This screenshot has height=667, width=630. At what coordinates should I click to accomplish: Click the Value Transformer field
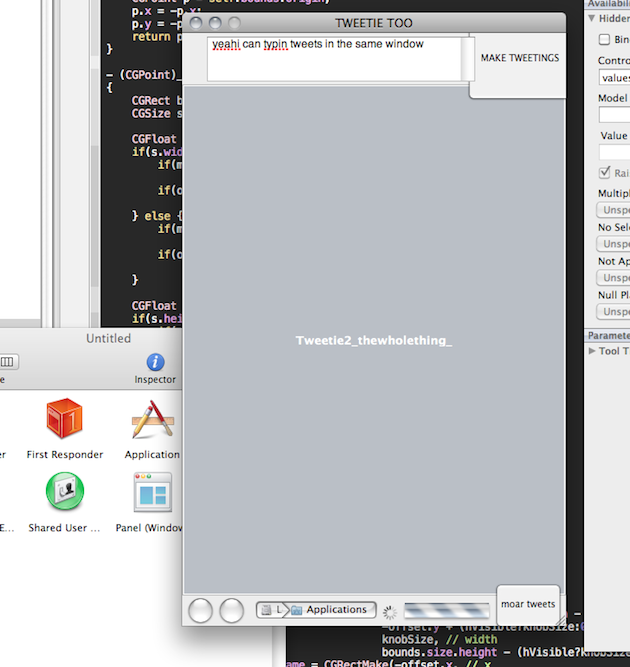(x=614, y=152)
